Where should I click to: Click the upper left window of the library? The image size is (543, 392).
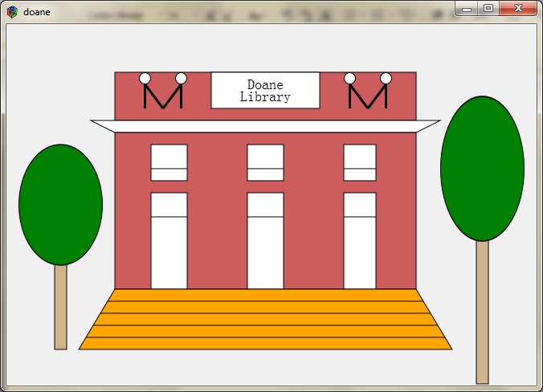169,162
